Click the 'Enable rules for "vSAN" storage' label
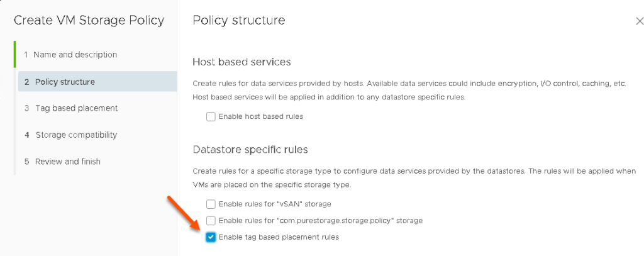Viewport: 644px width, 256px height. 275,204
